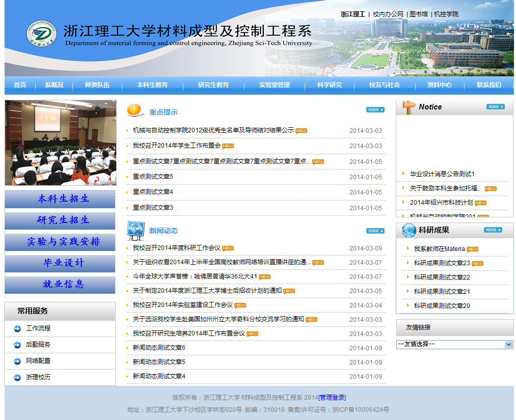The image size is (516, 420).
Task: Open 本科生教育 navigation item
Action: pyautogui.click(x=152, y=85)
